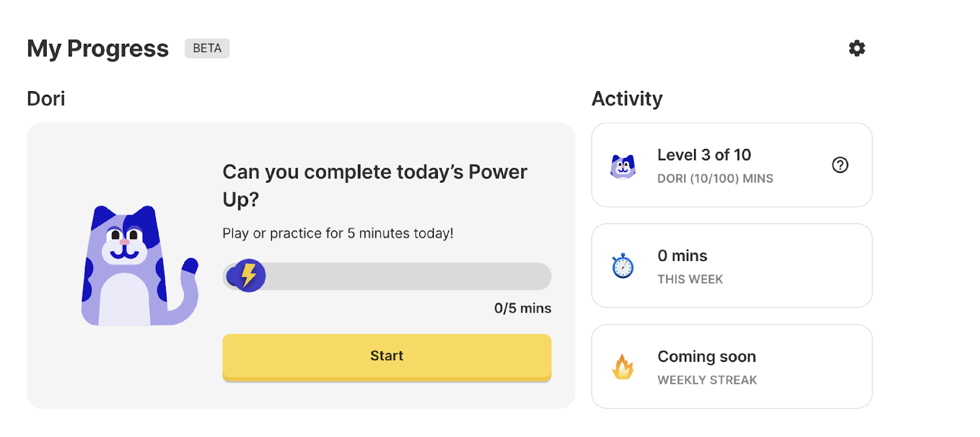
Task: Click the stopwatch icon for weekly minutes
Action: click(x=623, y=266)
